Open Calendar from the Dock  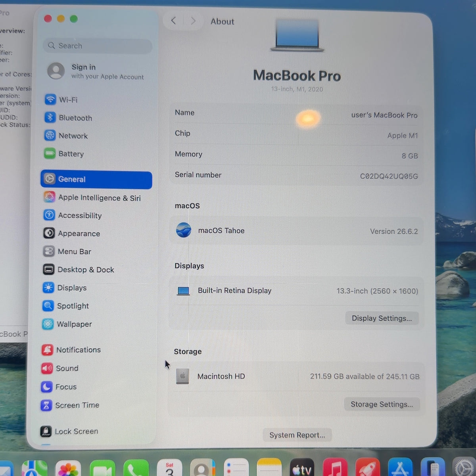point(169,468)
